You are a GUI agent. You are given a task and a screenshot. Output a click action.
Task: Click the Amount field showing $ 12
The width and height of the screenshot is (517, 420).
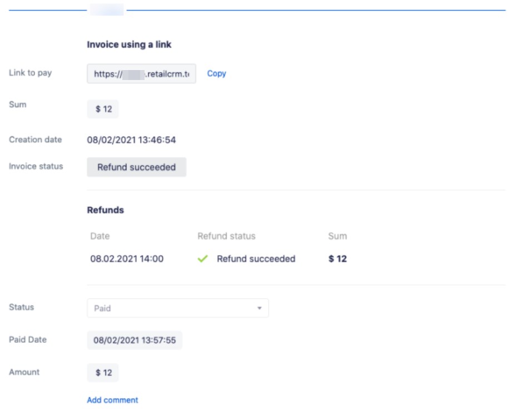click(103, 373)
